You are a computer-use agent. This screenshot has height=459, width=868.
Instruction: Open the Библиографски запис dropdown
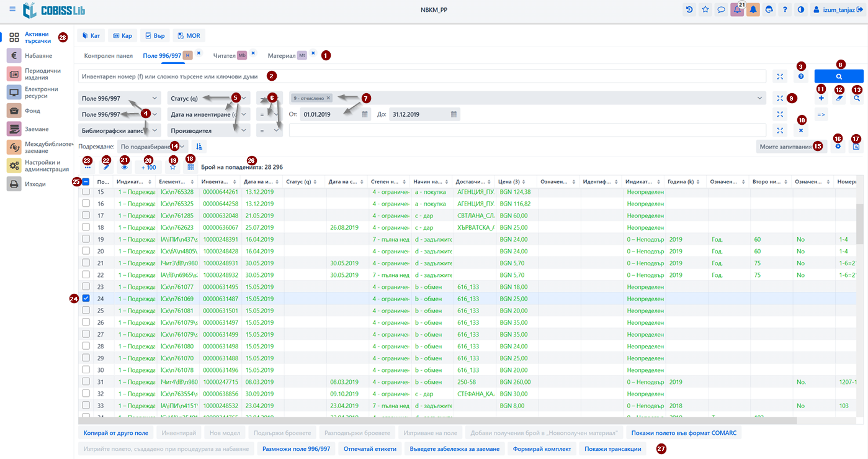click(120, 130)
